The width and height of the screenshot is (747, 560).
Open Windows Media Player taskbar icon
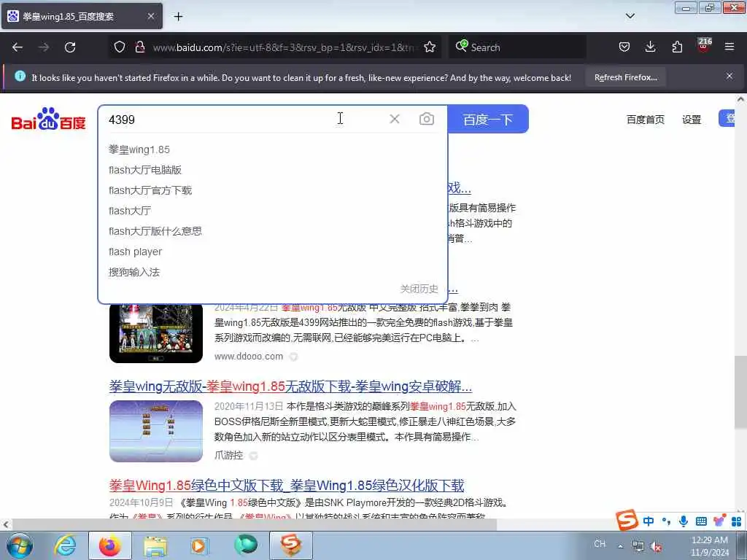(199, 545)
